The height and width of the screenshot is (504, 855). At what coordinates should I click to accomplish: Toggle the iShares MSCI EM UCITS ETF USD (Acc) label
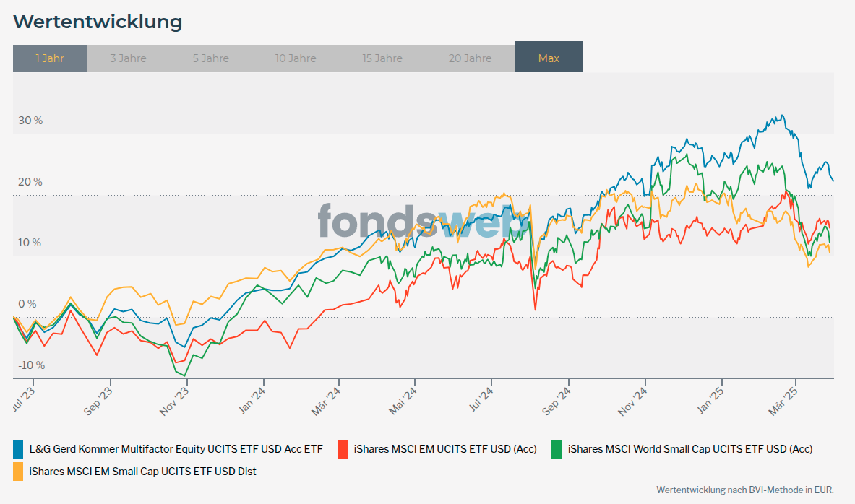point(445,449)
